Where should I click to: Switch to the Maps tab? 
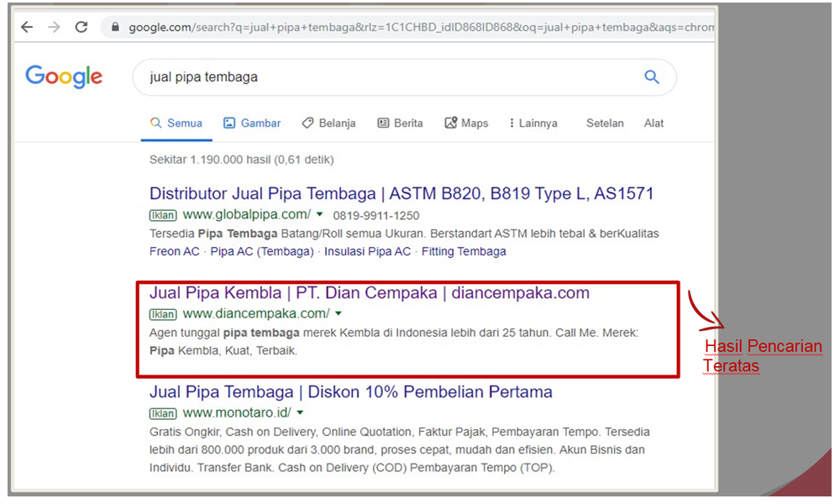point(466,123)
